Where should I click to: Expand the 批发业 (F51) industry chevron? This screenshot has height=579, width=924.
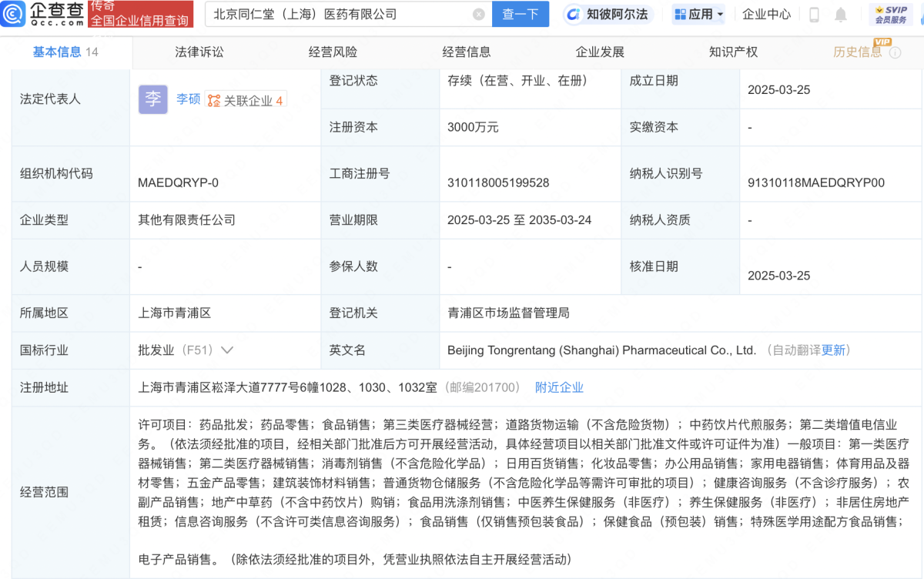pos(227,350)
